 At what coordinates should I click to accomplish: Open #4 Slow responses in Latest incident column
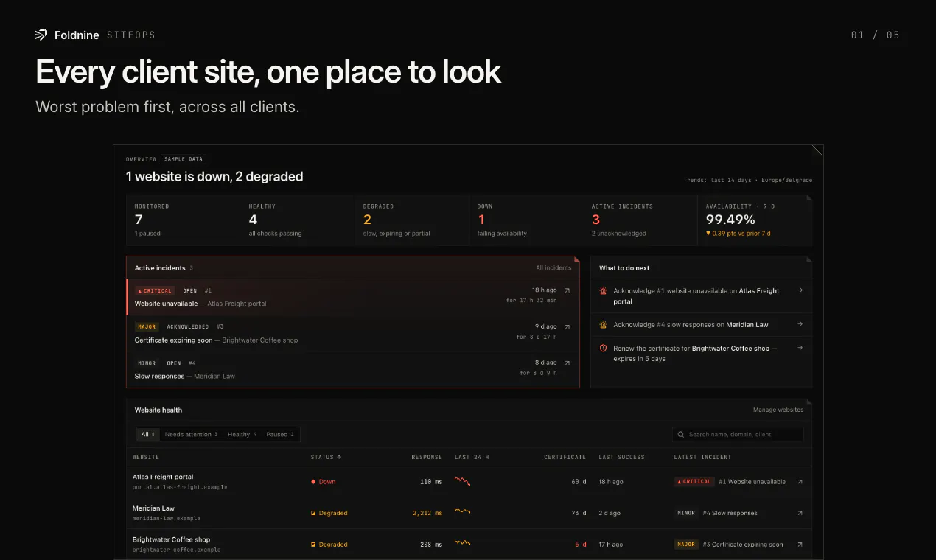click(730, 513)
